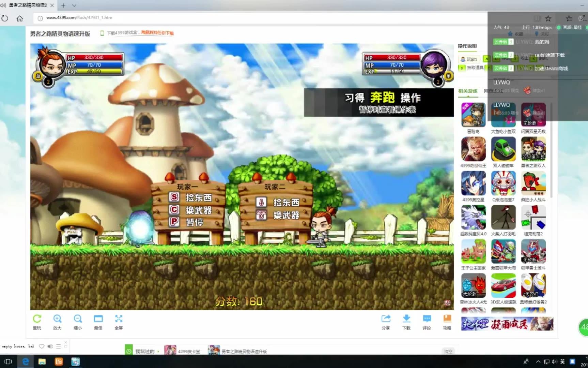Click the tray volume icon
Image resolution: width=588 pixels, height=368 pixels.
pos(554,362)
